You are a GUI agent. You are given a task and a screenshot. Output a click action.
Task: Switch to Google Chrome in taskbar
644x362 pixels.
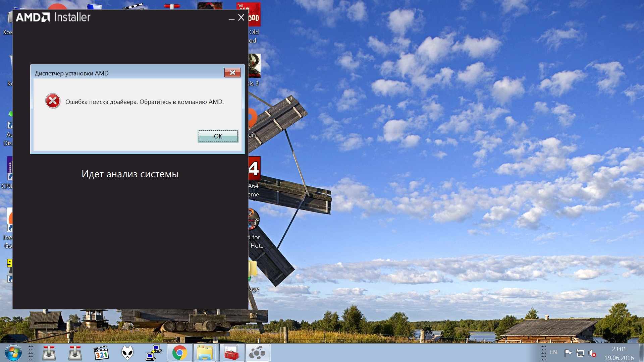(x=180, y=353)
